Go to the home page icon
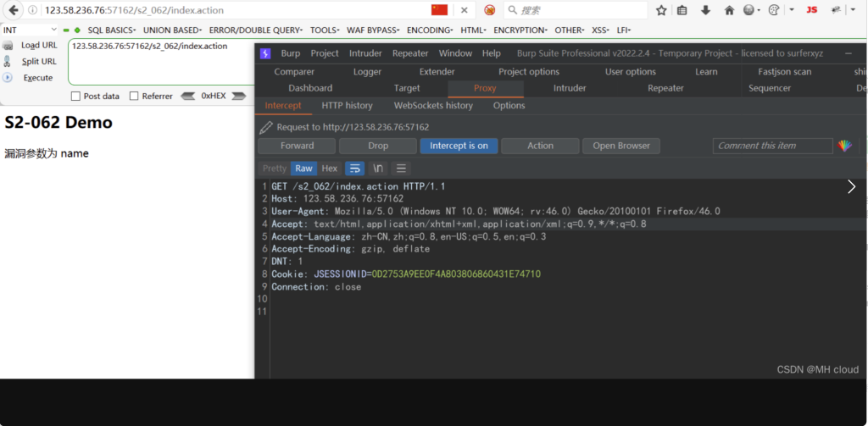868x426 pixels. [x=729, y=10]
